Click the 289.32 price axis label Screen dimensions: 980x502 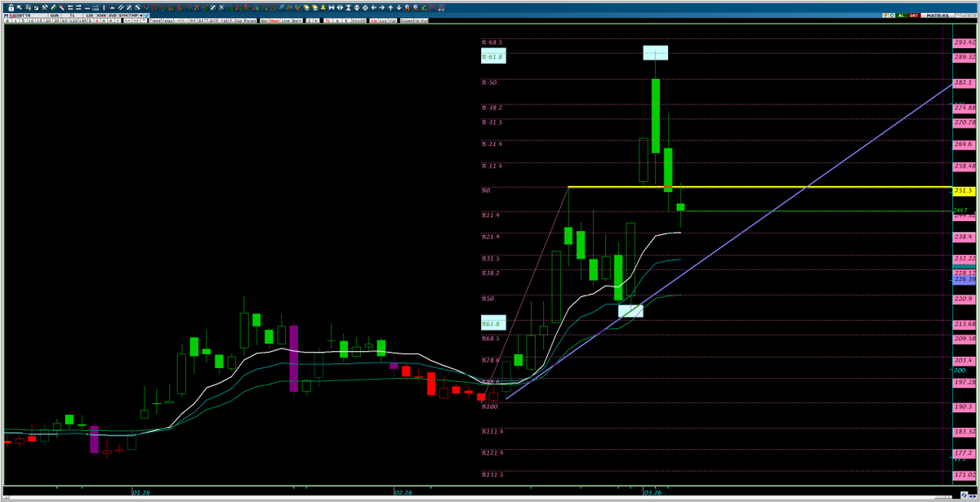click(965, 56)
